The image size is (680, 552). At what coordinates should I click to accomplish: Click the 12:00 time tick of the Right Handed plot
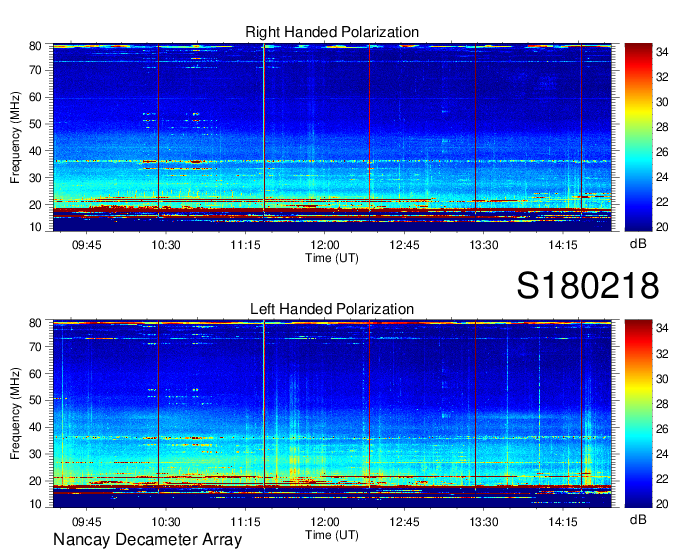pos(325,245)
